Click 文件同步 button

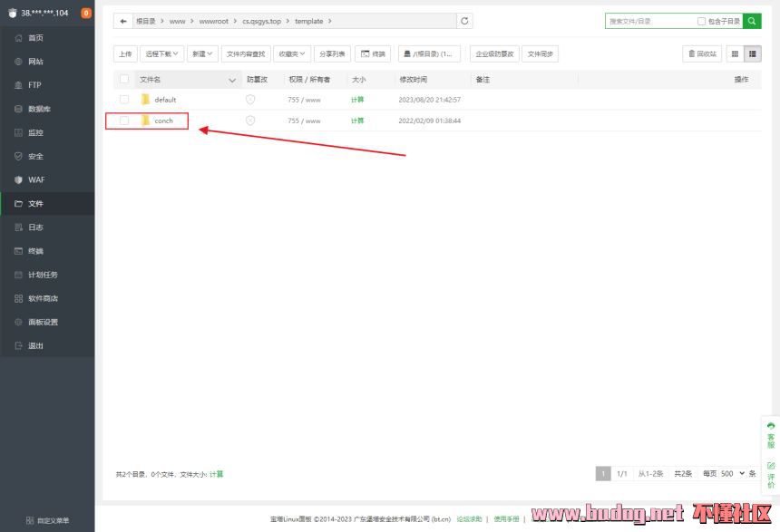click(541, 53)
